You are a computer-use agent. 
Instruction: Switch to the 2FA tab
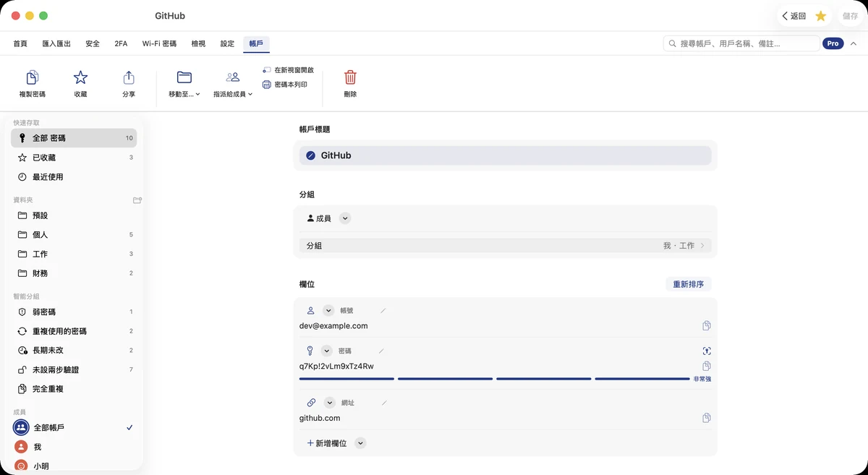point(121,43)
